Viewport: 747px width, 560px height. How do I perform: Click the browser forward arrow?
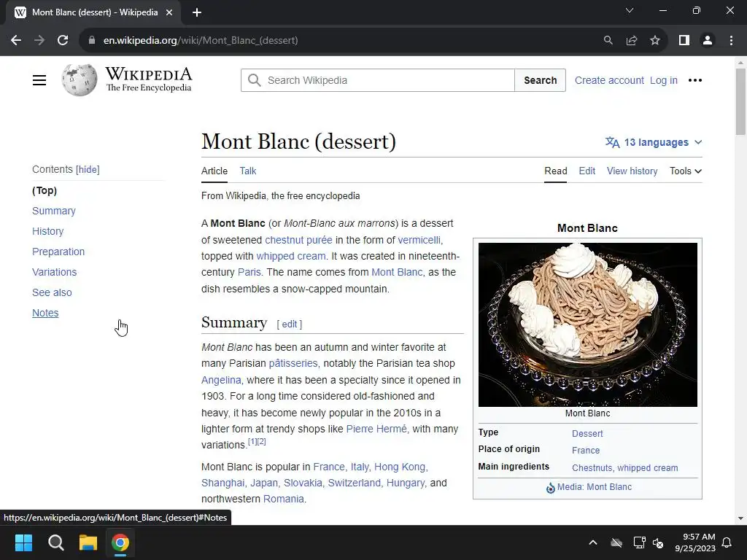pos(39,41)
